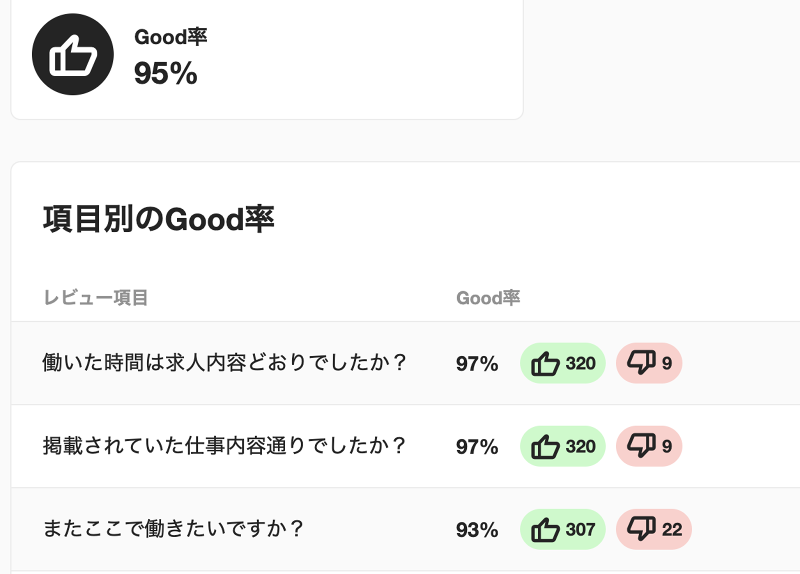Click thumbs-down 22 badge for またここで働きたい row
The image size is (800, 574).
pos(654,529)
